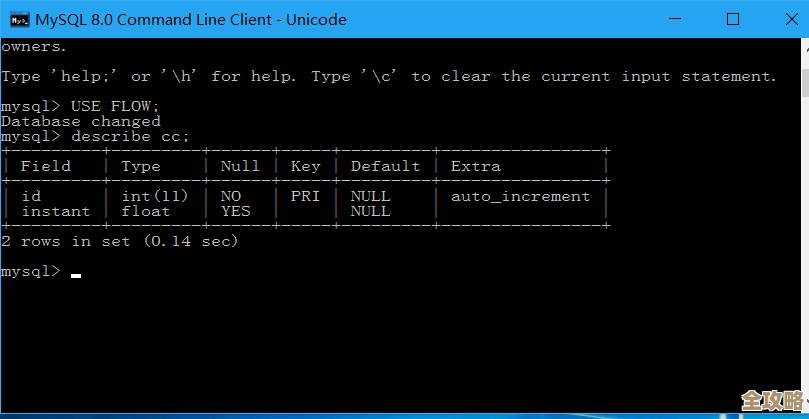
Task: Click the "Key" column header
Action: (305, 166)
